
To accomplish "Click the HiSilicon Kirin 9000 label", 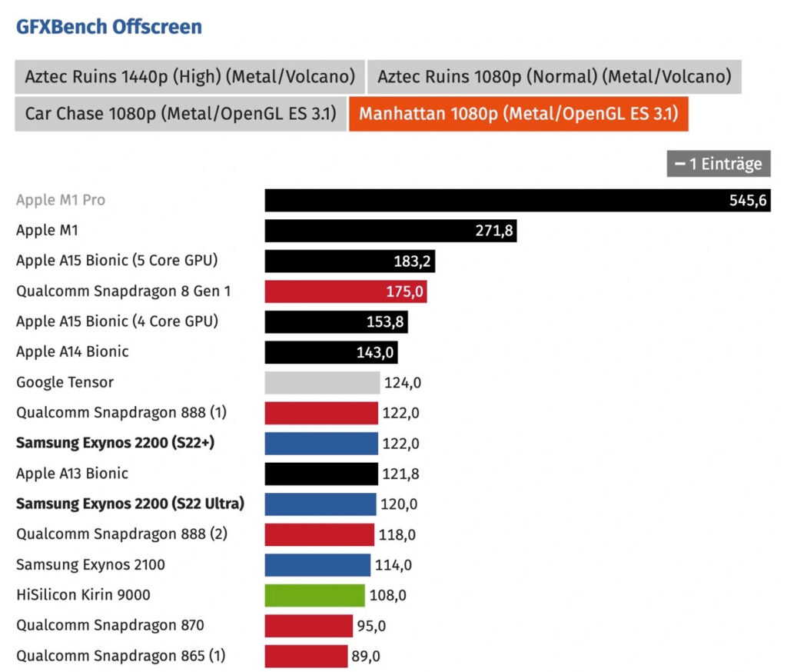I will [83, 594].
